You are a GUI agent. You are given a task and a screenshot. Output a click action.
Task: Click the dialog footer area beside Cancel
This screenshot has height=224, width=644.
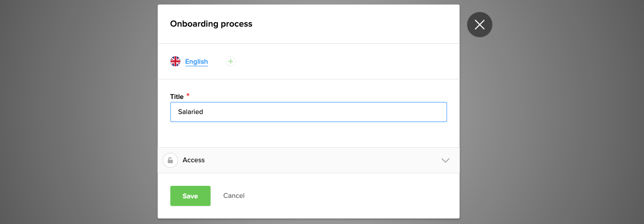352,196
